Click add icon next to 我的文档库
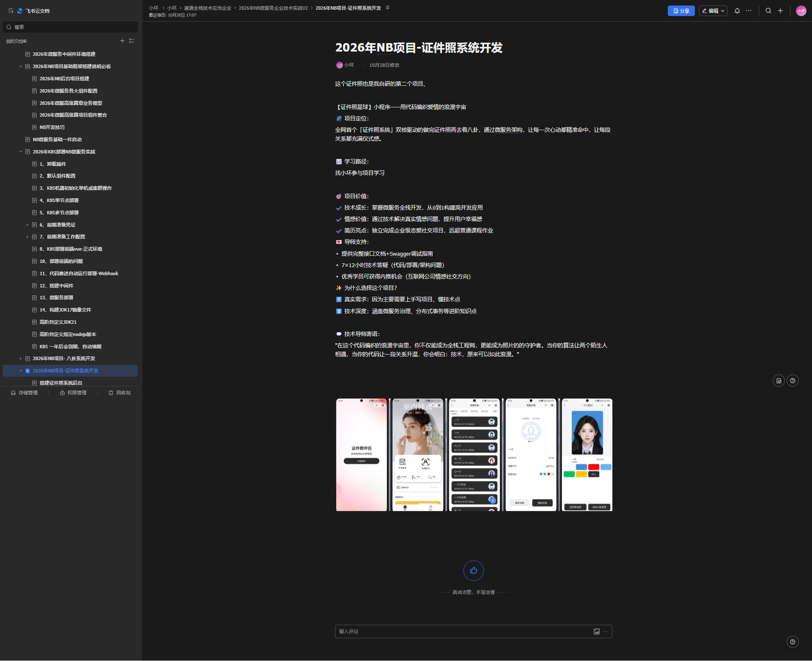The width and height of the screenshot is (812, 661). [122, 41]
